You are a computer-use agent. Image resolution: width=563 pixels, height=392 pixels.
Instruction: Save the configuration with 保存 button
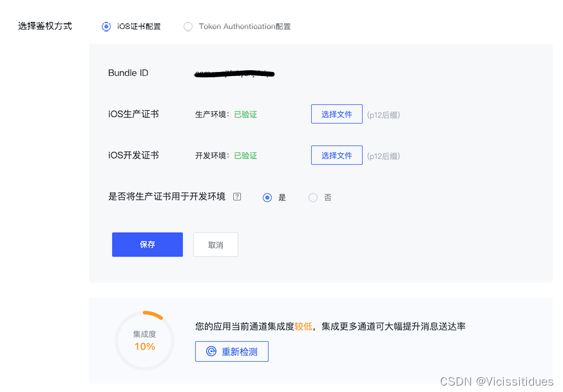coord(148,245)
